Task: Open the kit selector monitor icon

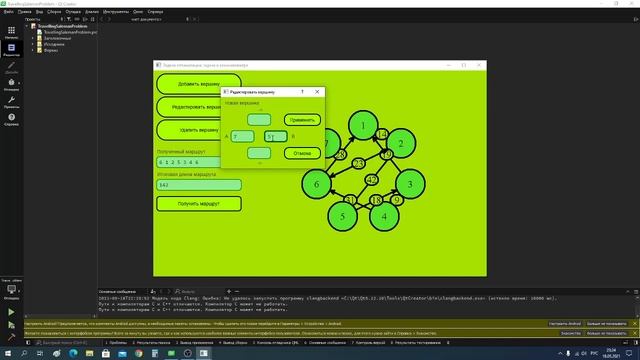Action: (11, 289)
